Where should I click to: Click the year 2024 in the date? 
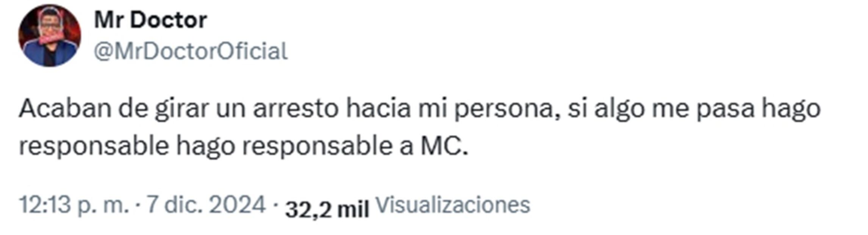point(237,205)
